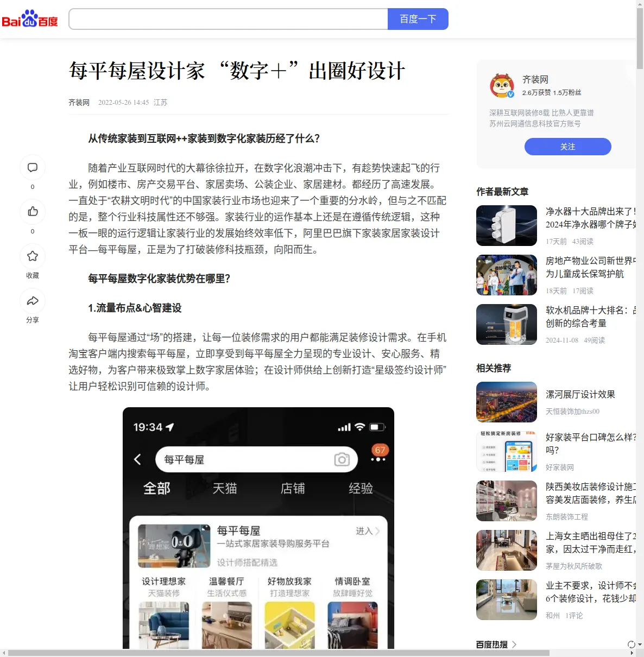The height and width of the screenshot is (657, 644).
Task: Click the vertical page scrollbar
Action: click(640, 38)
